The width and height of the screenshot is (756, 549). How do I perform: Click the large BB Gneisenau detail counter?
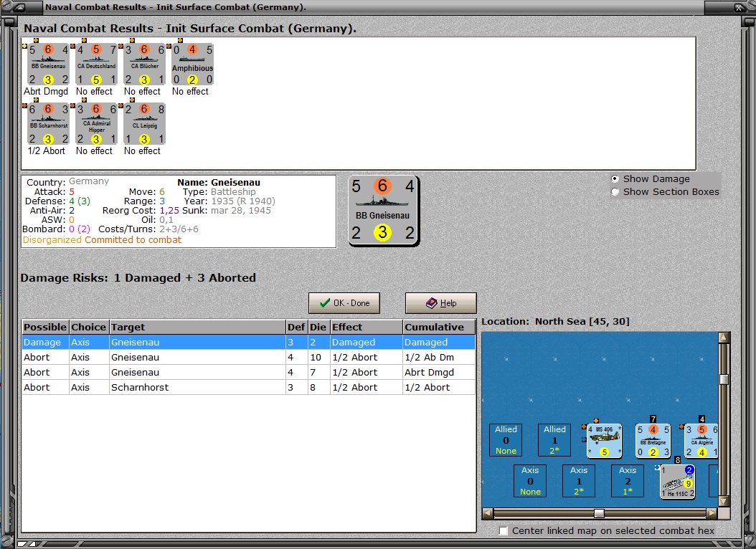click(x=383, y=211)
